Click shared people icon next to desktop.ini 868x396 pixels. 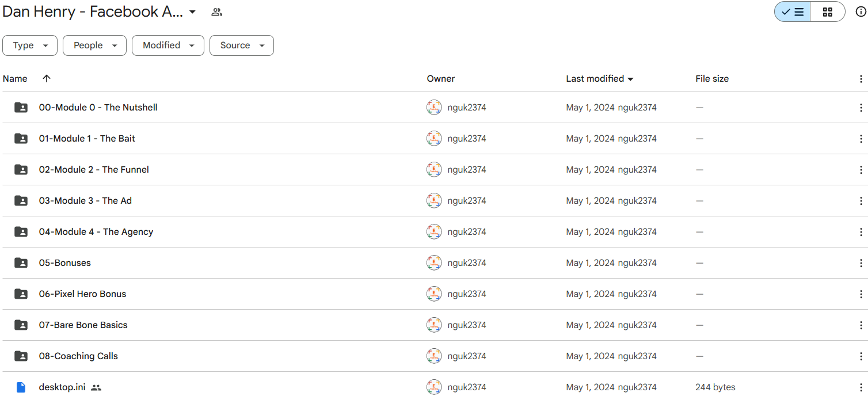96,388
